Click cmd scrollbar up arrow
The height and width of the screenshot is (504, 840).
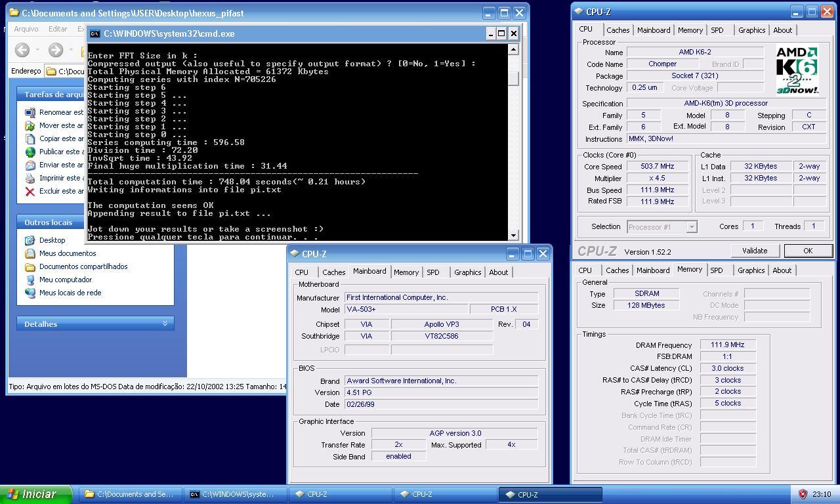(x=514, y=49)
